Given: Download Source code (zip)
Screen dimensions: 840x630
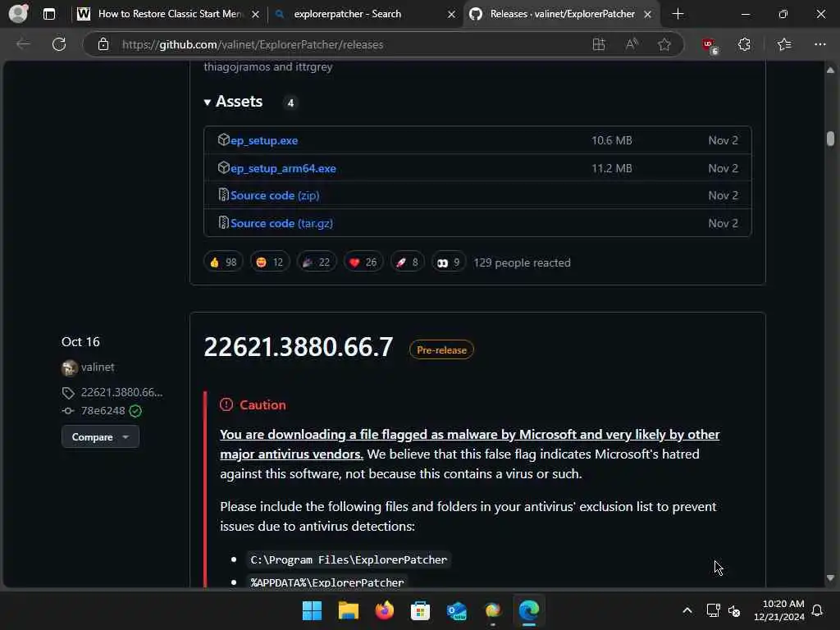Looking at the screenshot, I should tap(275, 195).
